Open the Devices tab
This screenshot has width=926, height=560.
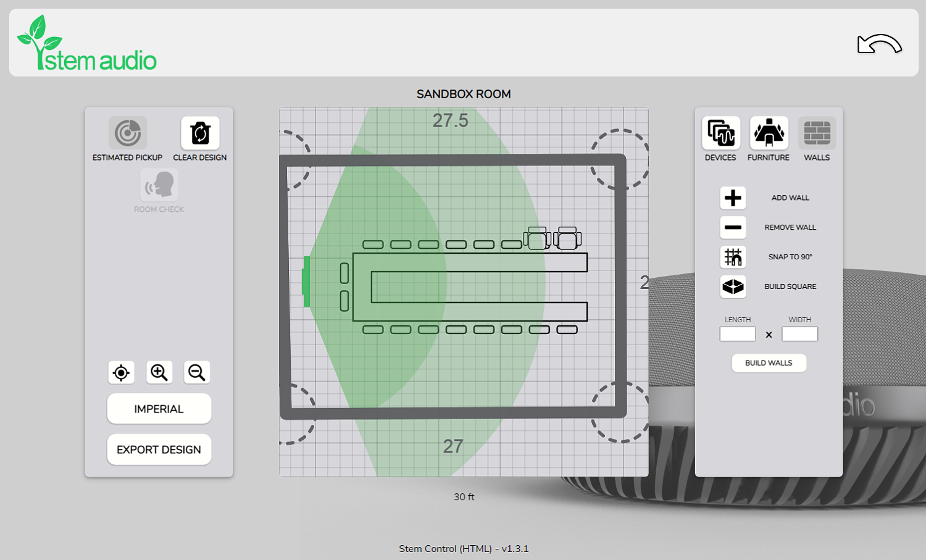click(x=720, y=133)
